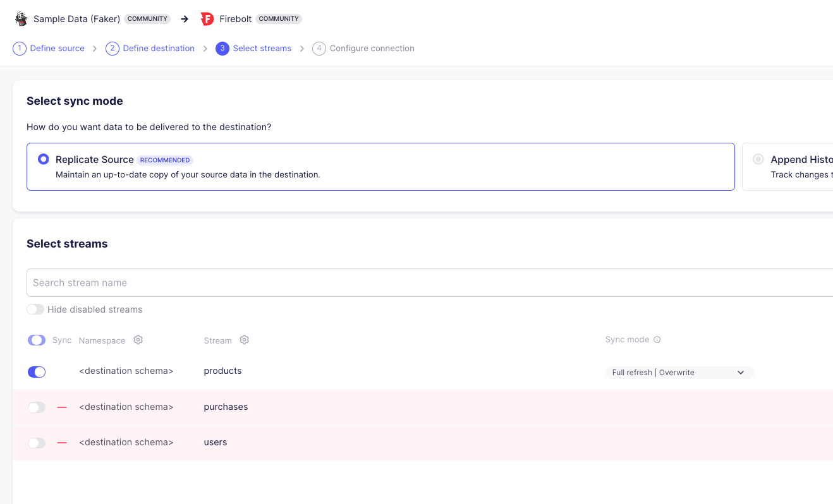This screenshot has height=504, width=833.
Task: Click step 4 circle icon
Action: pos(319,49)
